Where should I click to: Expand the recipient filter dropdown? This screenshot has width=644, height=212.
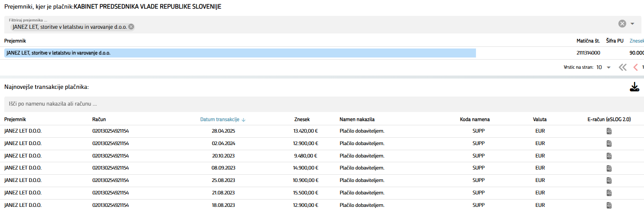pyautogui.click(x=632, y=24)
